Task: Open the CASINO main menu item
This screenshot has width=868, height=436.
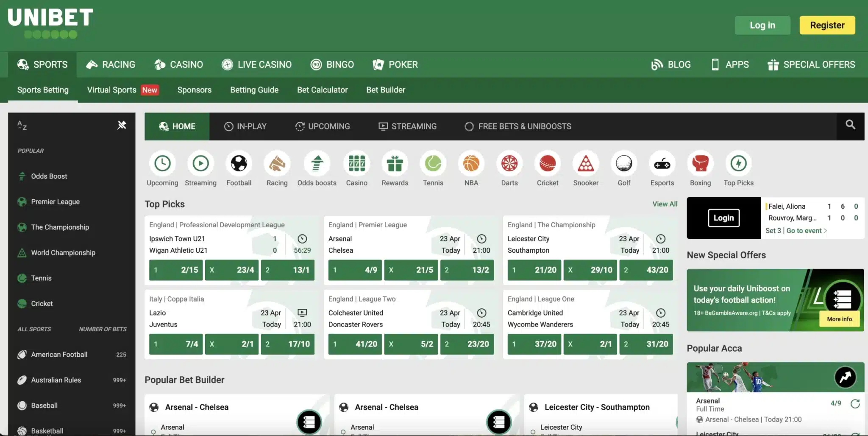Action: [x=178, y=64]
